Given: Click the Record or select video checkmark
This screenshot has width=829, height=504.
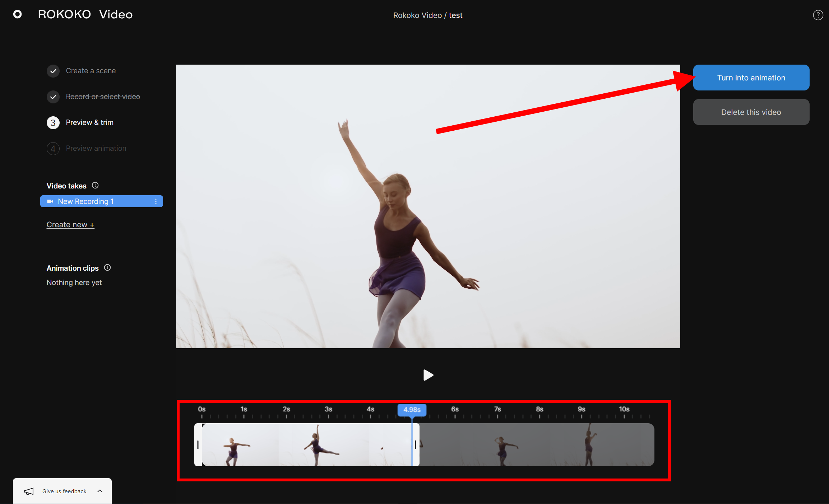Looking at the screenshot, I should [53, 97].
